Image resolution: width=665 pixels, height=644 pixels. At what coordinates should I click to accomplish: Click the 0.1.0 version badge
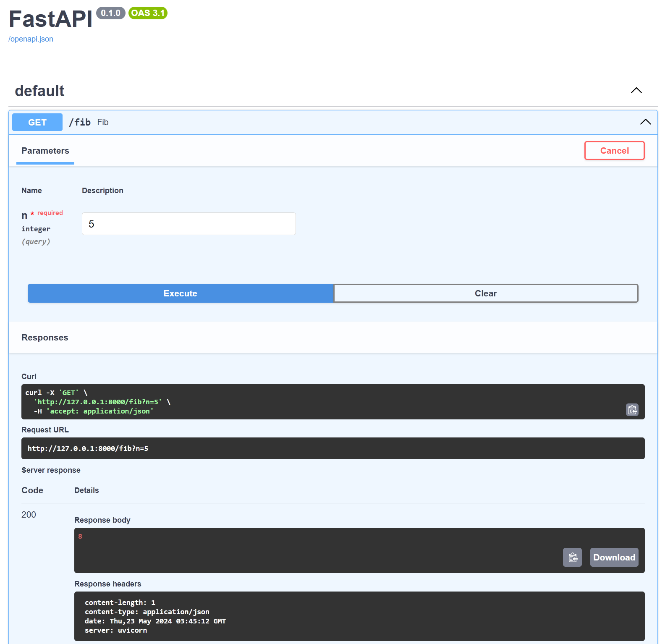coord(110,13)
